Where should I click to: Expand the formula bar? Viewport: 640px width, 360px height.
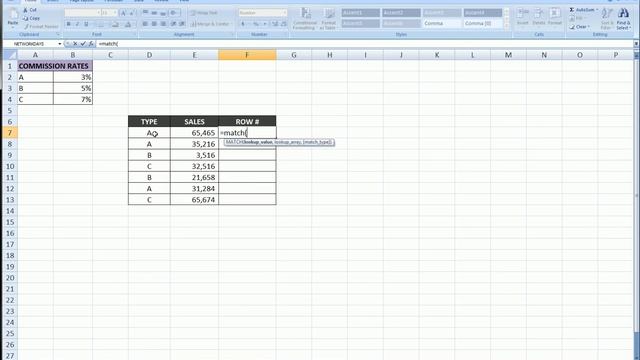coord(636,44)
